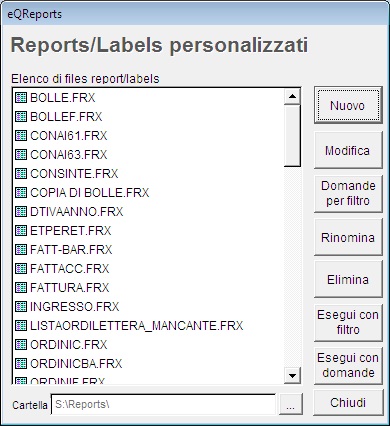Click the Modifica button

(348, 150)
